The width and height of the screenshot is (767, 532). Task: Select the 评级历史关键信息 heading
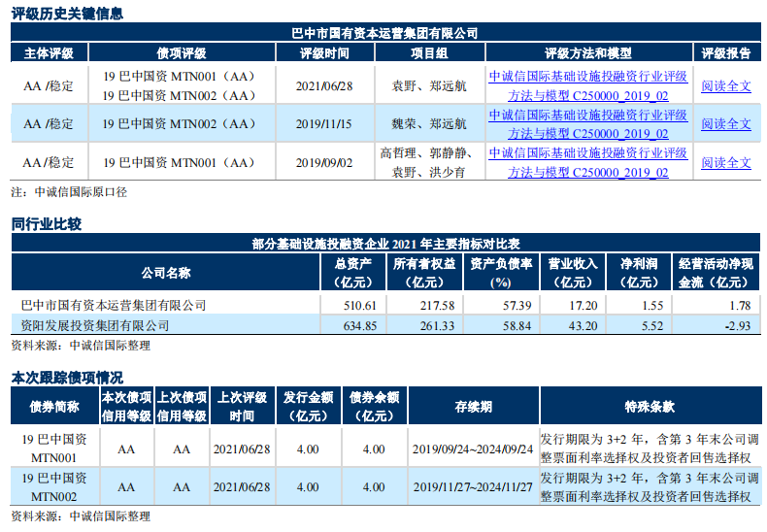pos(67,14)
